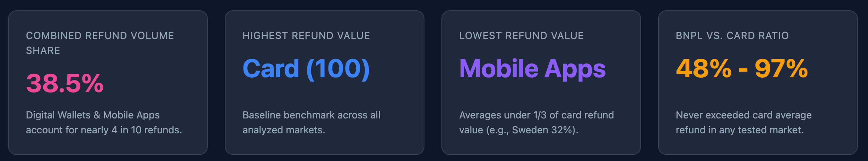Select the 38.5% pink statistic value
The height and width of the screenshot is (161, 868).
pyautogui.click(x=65, y=83)
